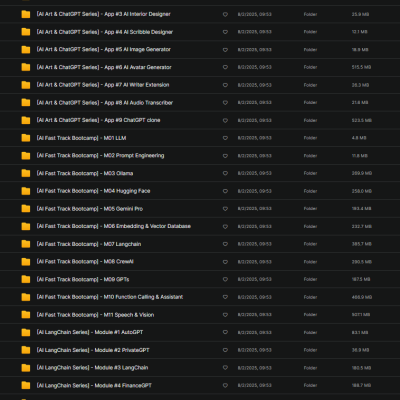Select name text '[AI Art & ChatGPT Series] - App #3 AI Interior Designer'
Screen dimensions: 400x400
(103, 14)
